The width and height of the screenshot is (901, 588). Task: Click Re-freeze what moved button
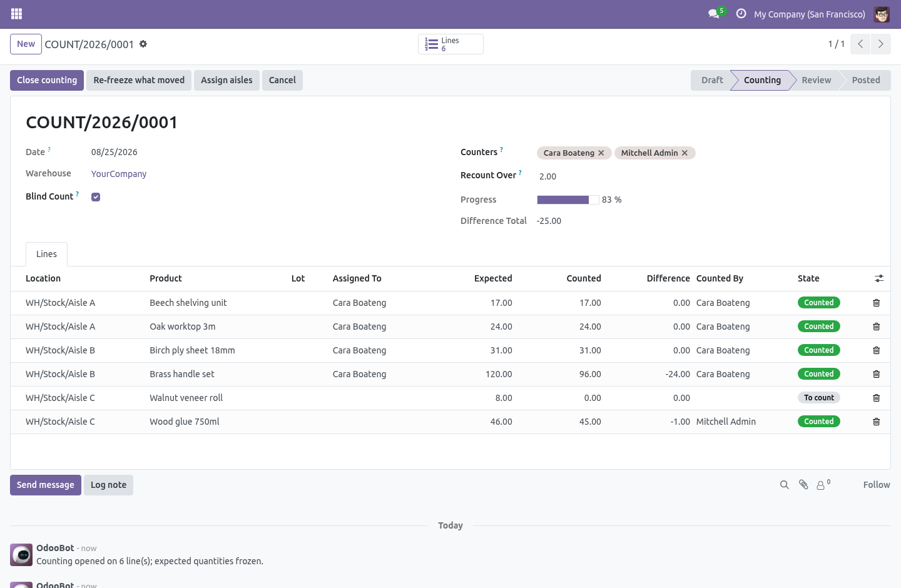(139, 80)
